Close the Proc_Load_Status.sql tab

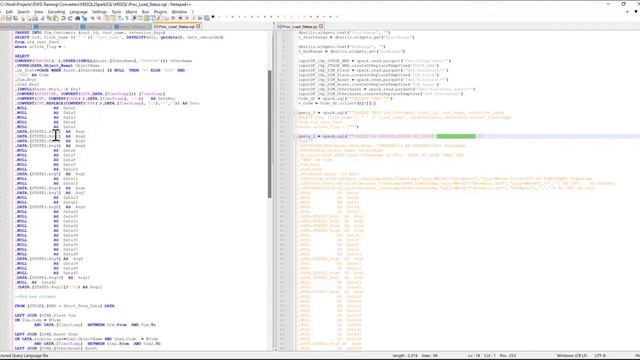(x=198, y=27)
